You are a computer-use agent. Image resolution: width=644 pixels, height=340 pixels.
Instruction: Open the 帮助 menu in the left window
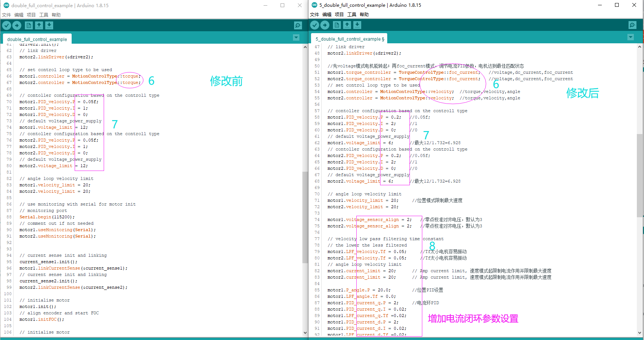(x=56, y=15)
